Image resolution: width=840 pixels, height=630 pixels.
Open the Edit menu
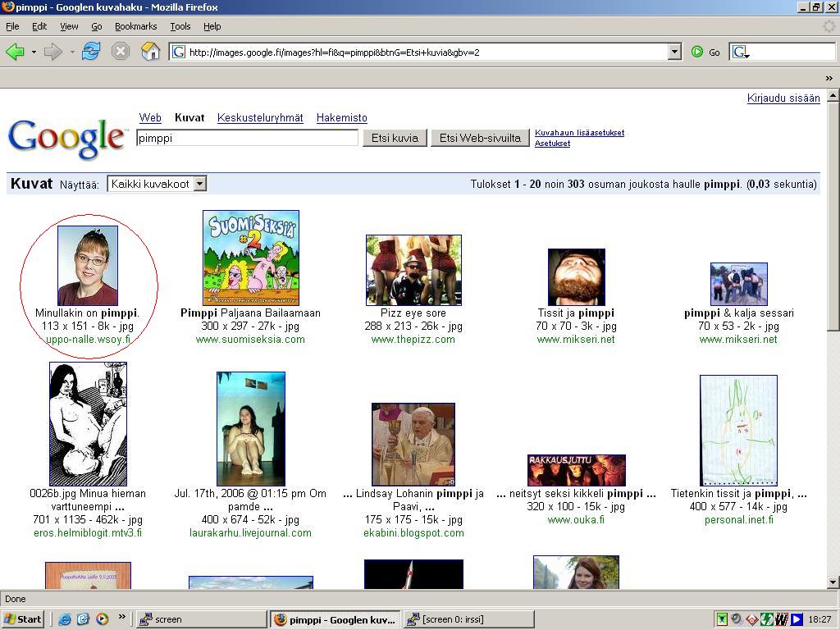click(39, 26)
